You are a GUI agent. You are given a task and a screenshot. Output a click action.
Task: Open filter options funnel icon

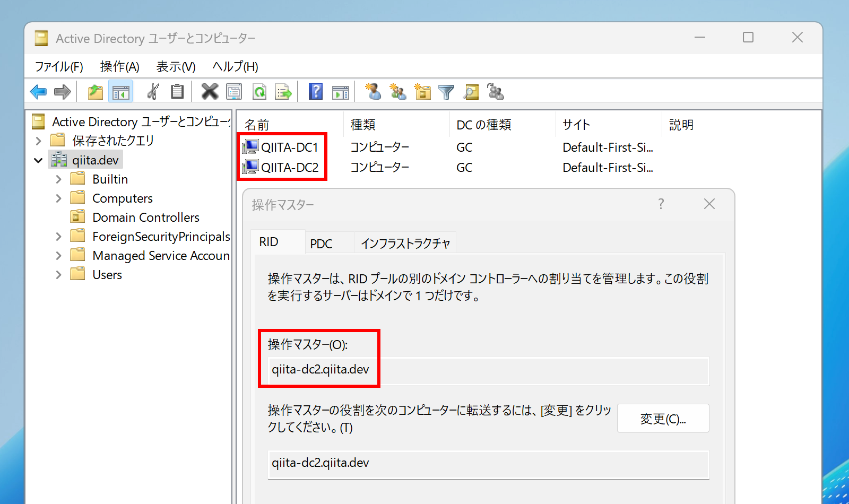point(447,92)
